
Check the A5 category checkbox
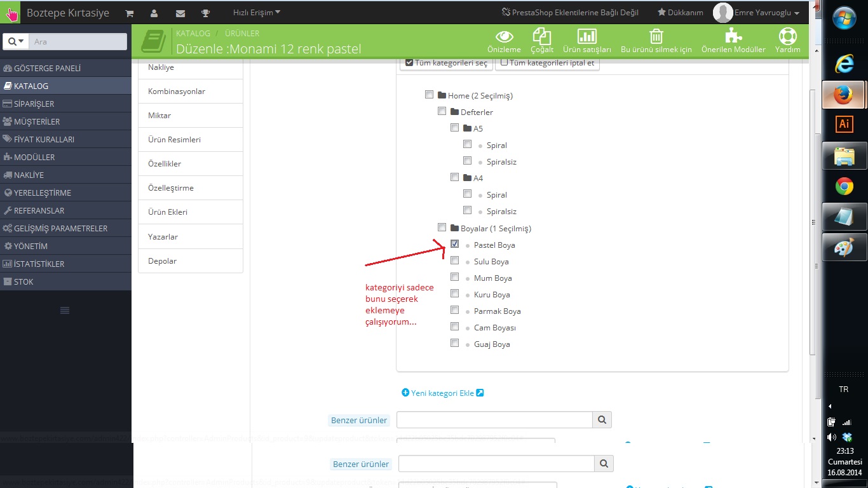(454, 128)
